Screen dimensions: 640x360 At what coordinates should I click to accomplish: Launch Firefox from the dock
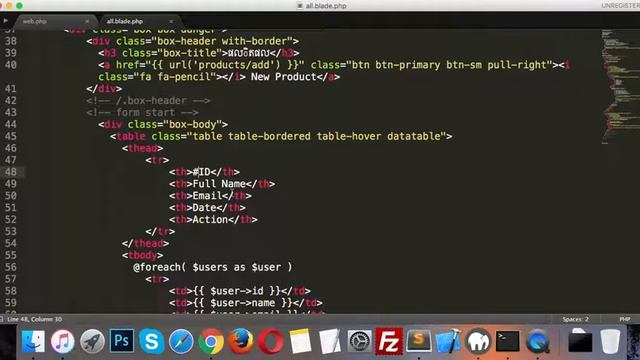(x=241, y=341)
